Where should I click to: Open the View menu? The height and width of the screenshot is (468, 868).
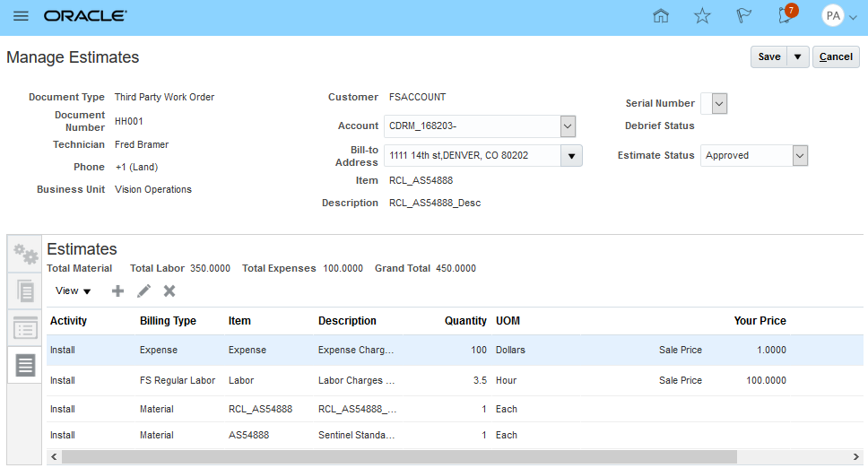73,291
